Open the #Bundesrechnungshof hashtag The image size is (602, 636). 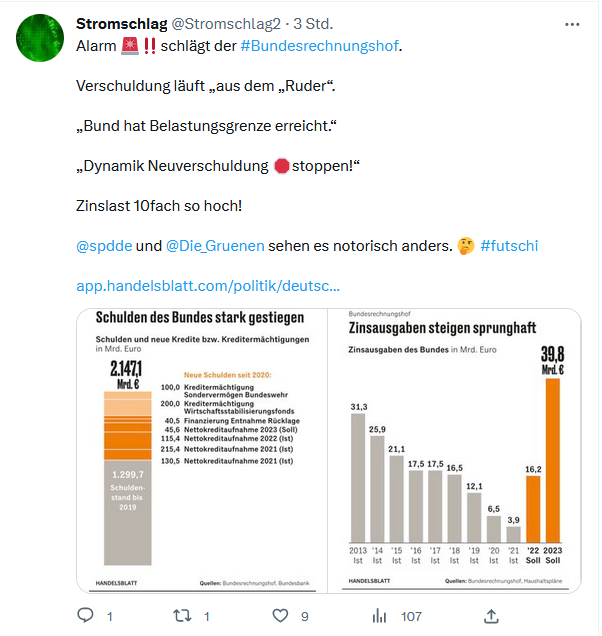tap(319, 46)
